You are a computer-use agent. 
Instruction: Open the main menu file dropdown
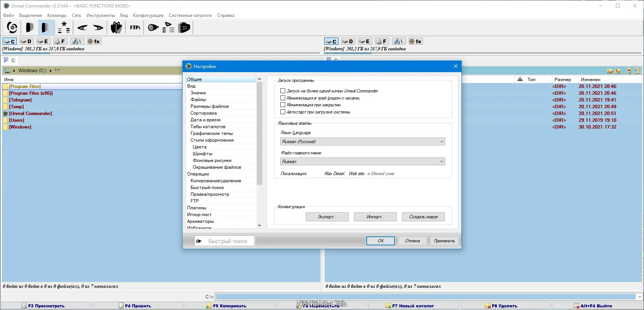[x=363, y=162]
